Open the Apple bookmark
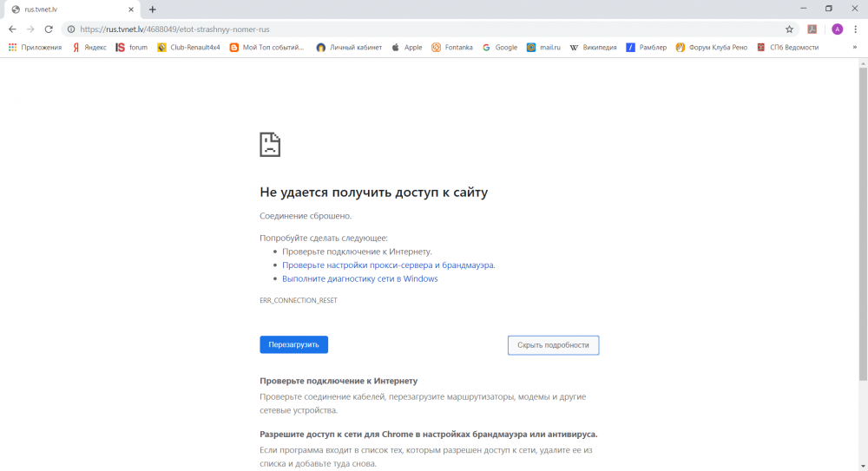The image size is (868, 471). coord(407,48)
